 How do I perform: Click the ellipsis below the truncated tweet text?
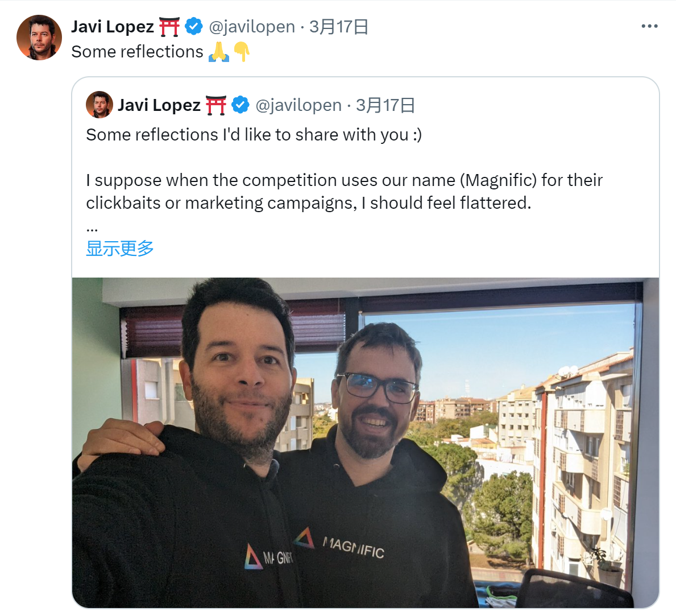coord(92,229)
